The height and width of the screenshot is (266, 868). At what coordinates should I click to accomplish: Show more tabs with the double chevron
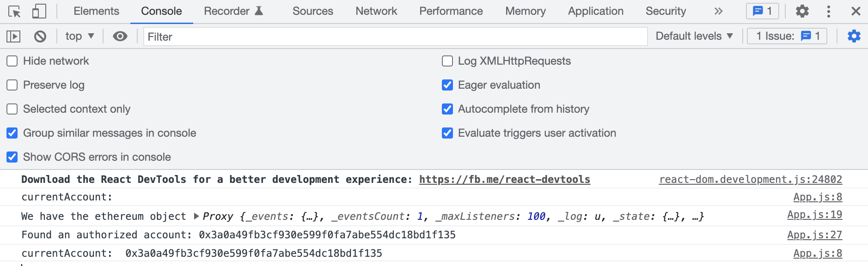tap(718, 11)
